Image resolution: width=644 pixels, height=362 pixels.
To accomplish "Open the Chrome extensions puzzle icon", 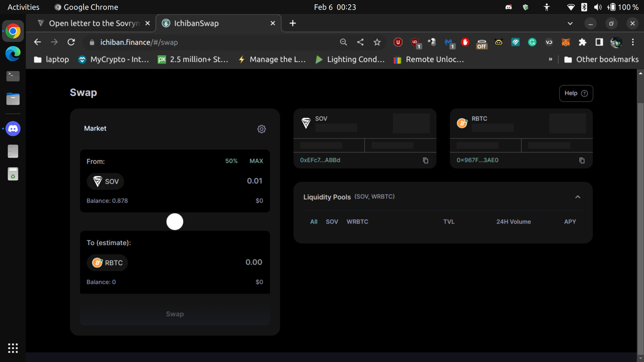I will coord(582,42).
